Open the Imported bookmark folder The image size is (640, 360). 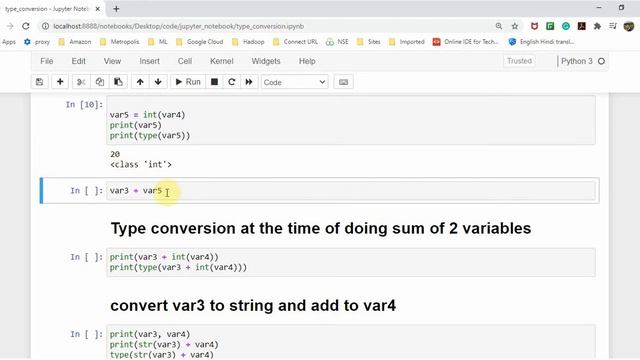point(407,42)
